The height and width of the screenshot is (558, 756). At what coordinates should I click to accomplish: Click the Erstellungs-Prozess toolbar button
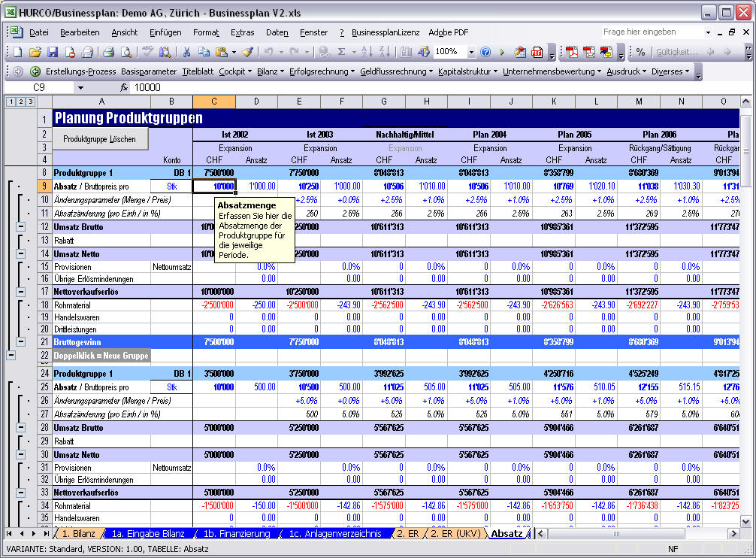[x=80, y=71]
